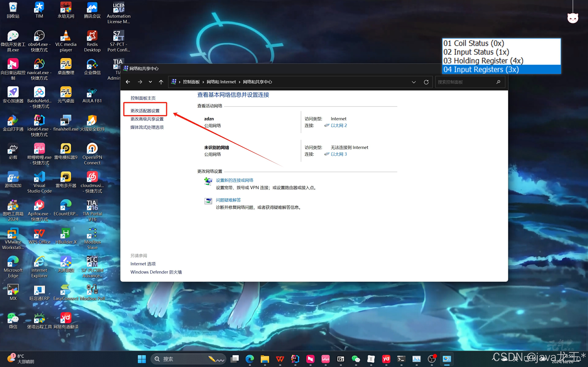Click the Microsoft Edge taskbar icon
This screenshot has width=588, height=367.
pyautogui.click(x=250, y=359)
